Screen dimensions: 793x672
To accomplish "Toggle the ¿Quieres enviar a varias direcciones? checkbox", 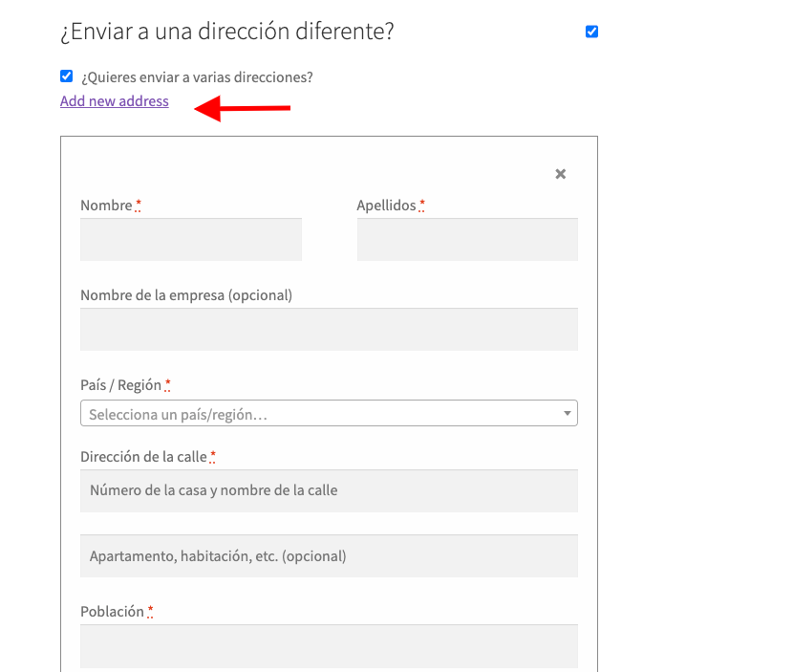I will (66, 76).
